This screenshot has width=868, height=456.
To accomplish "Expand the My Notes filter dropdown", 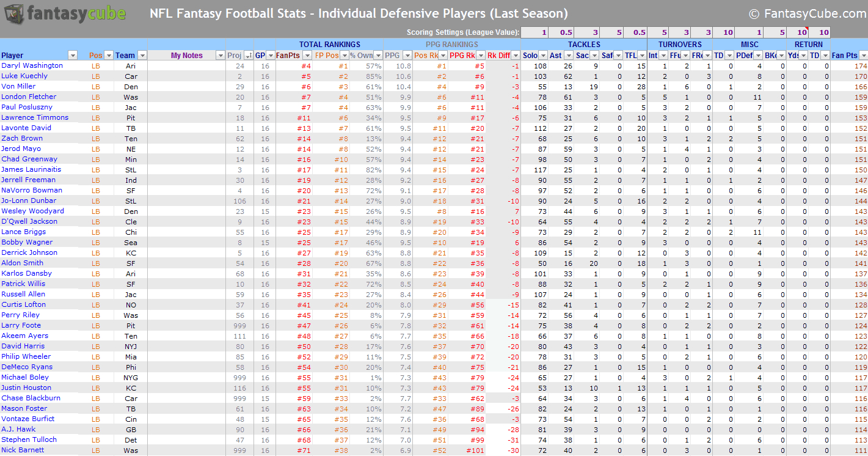I will 221,56.
